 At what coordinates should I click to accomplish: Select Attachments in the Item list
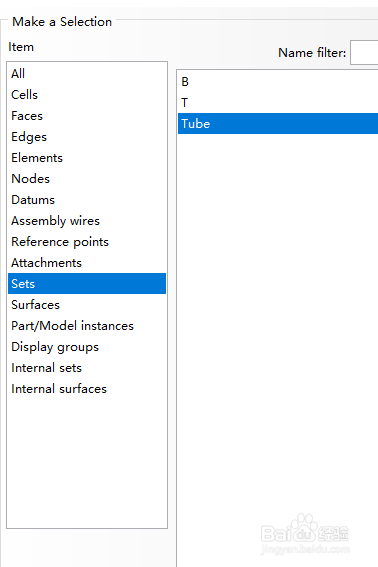coord(87,263)
